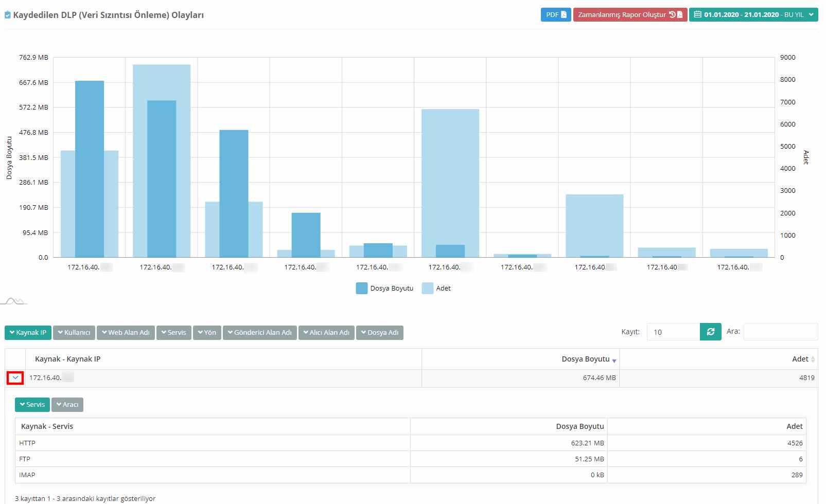
Task: Export report with the PDF button
Action: coord(556,14)
